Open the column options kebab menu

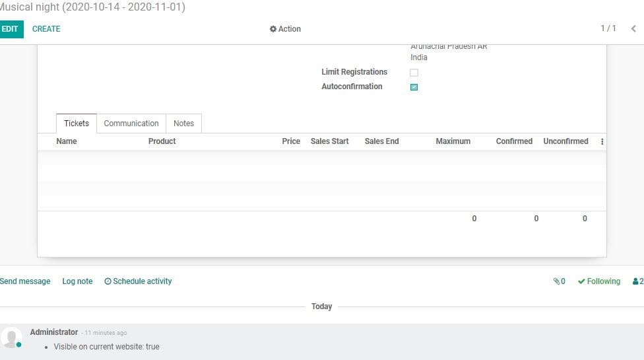click(x=602, y=142)
